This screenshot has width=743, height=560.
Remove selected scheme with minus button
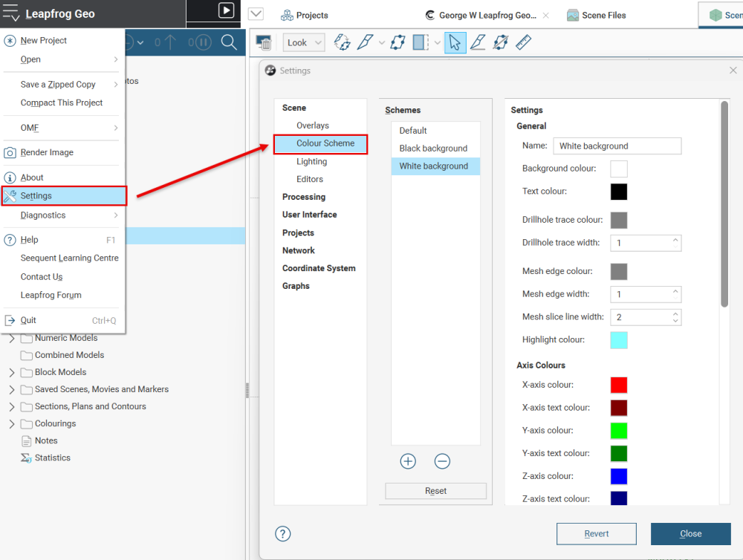point(442,461)
